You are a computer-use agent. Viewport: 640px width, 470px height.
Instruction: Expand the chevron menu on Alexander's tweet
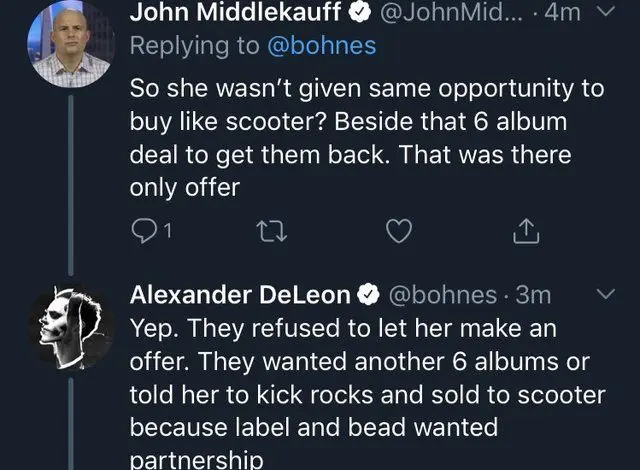coord(604,294)
